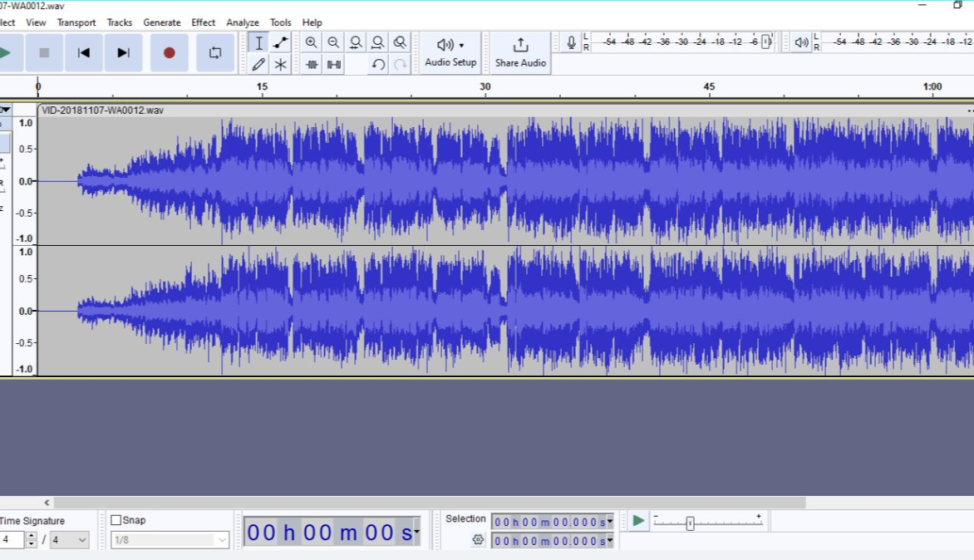Click the Selection settings gear icon
Screen dimensions: 974x560
(x=478, y=540)
